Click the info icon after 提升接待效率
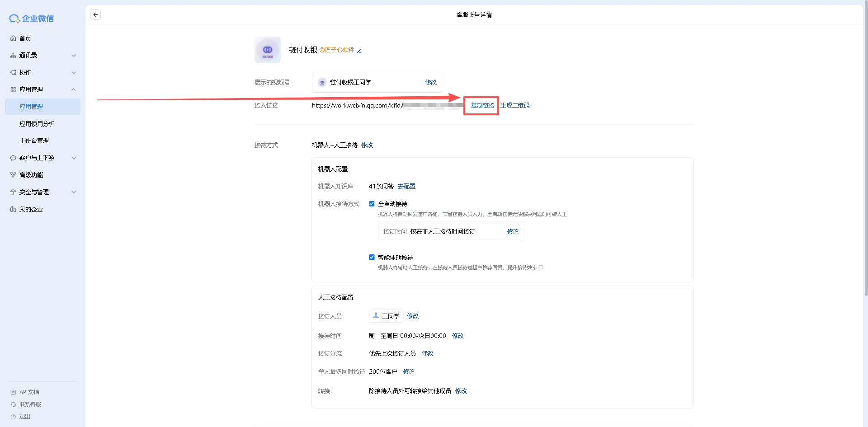The image size is (868, 427). pyautogui.click(x=541, y=267)
